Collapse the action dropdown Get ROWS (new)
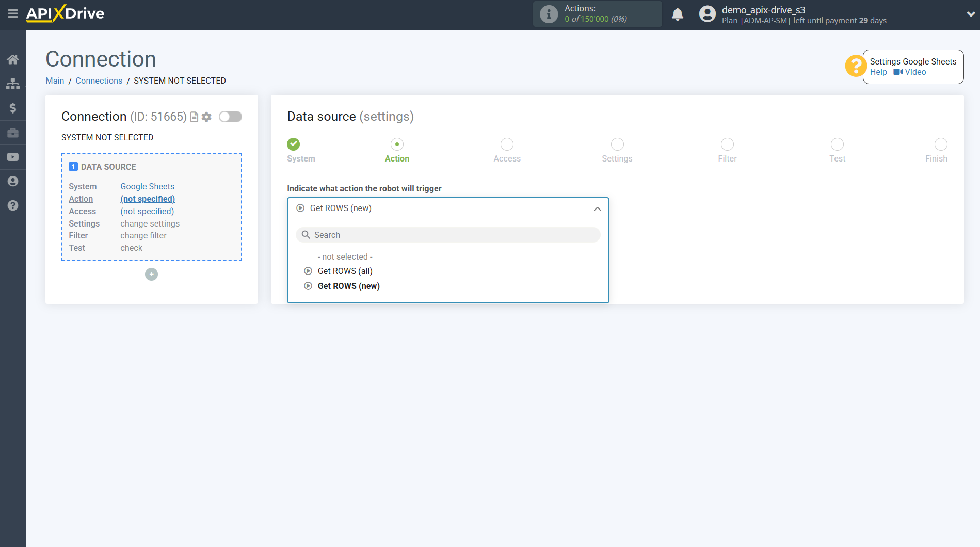Viewport: 980px width, 547px height. pos(448,208)
